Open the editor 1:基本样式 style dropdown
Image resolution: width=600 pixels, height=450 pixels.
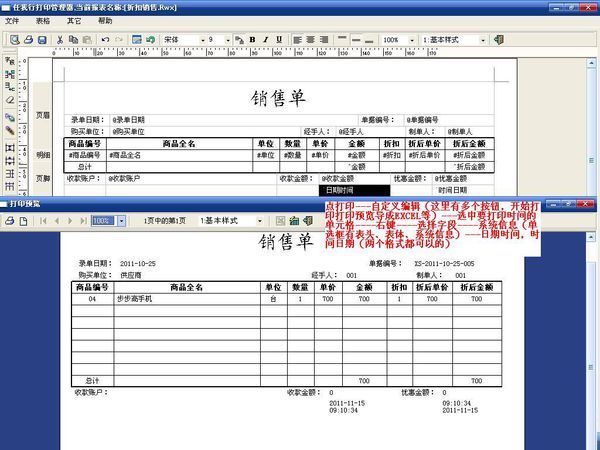pyautogui.click(x=483, y=40)
